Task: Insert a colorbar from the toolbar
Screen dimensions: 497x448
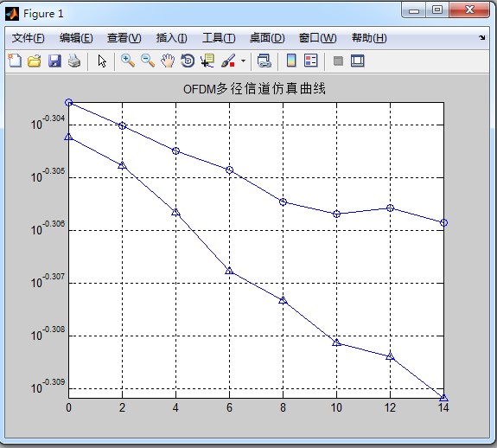Action: point(291,61)
